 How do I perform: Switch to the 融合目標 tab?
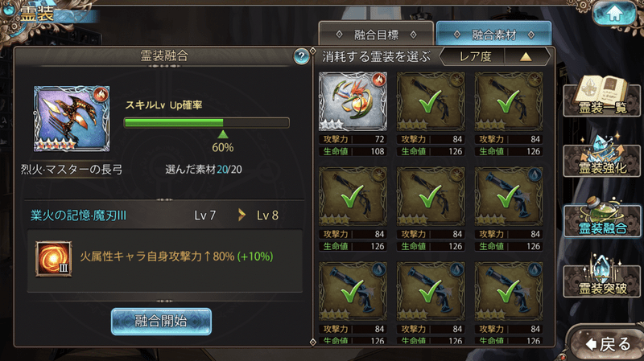click(376, 35)
